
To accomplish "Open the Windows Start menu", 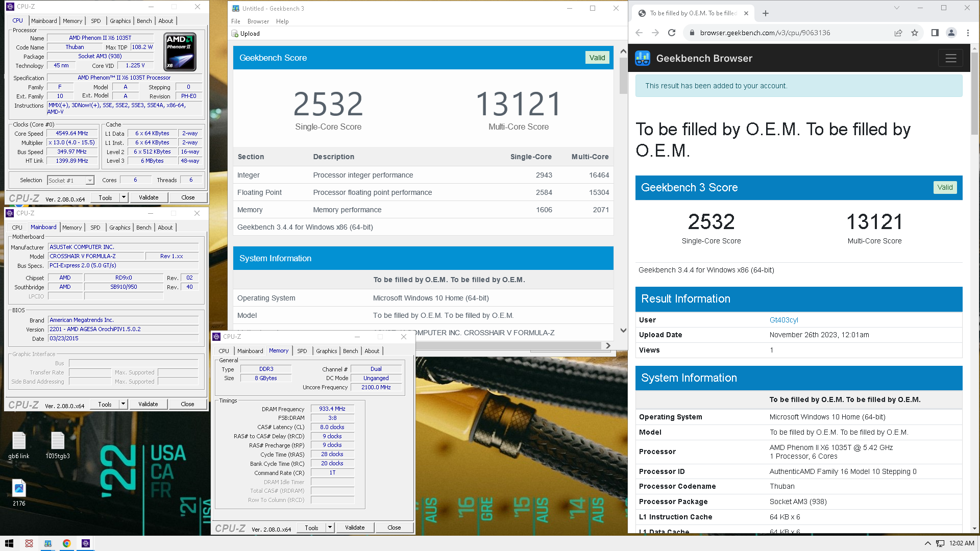I will (x=9, y=543).
